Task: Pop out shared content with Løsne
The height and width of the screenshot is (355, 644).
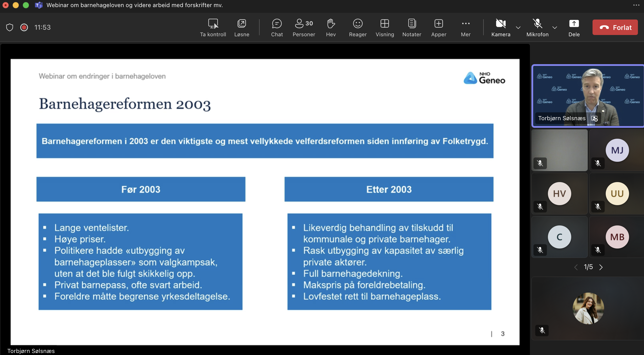Action: click(x=241, y=27)
